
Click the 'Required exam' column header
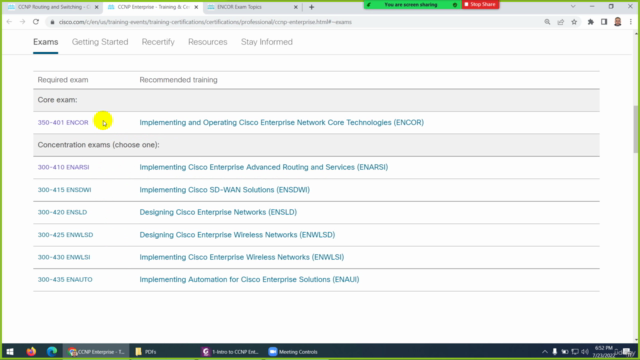click(63, 80)
